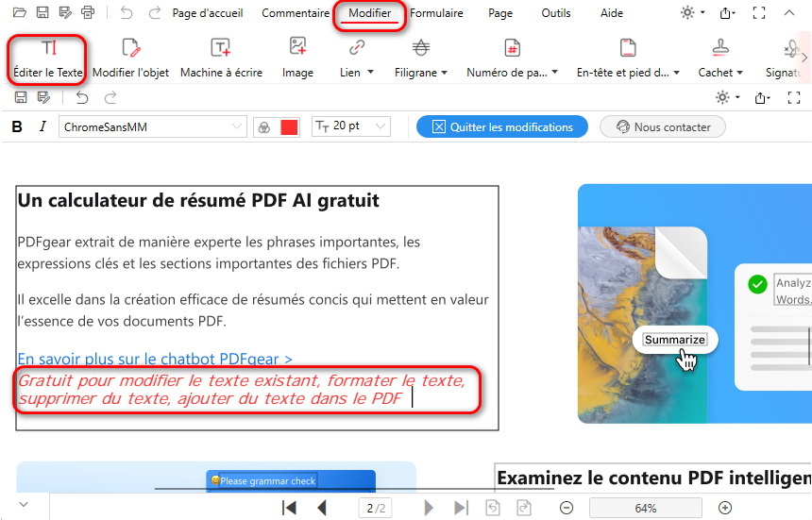Expand the bottom-left down chevron
The width and height of the screenshot is (812, 520).
coord(24,504)
